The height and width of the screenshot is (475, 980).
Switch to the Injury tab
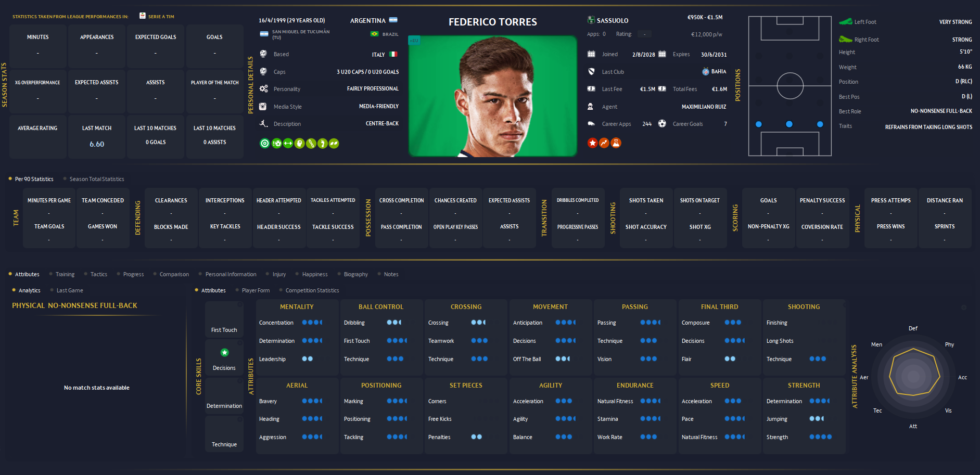click(x=276, y=274)
